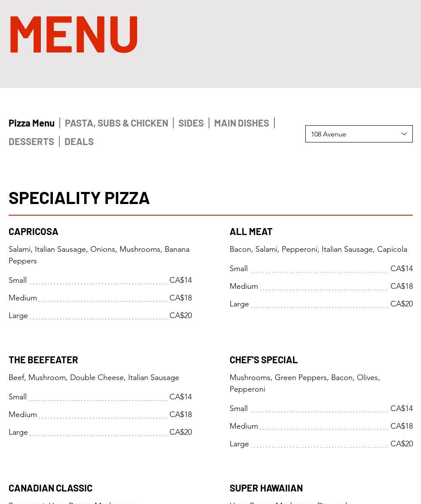Viewport: 421px width, 504px height.
Task: Click the Speciality Pizza section heading
Action: (79, 198)
